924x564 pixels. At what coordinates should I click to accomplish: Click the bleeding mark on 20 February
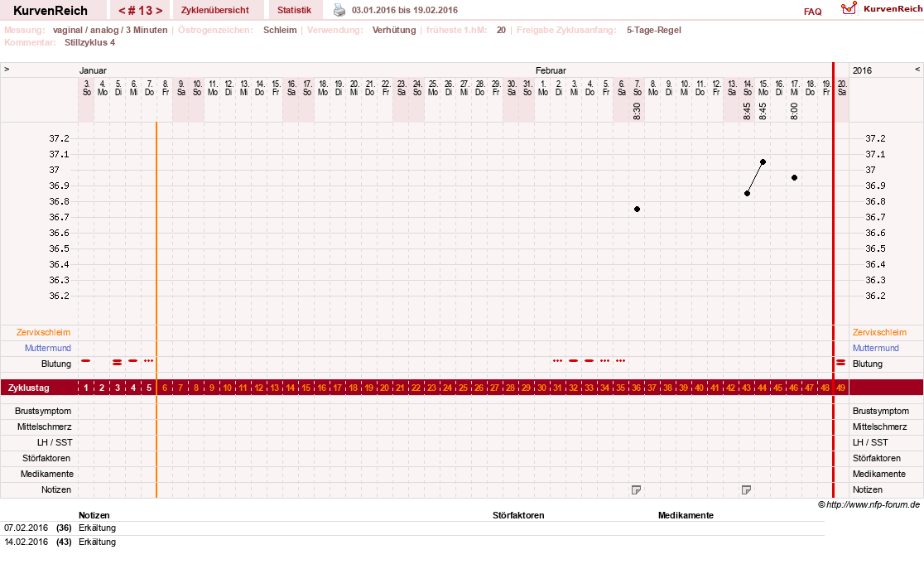(841, 363)
